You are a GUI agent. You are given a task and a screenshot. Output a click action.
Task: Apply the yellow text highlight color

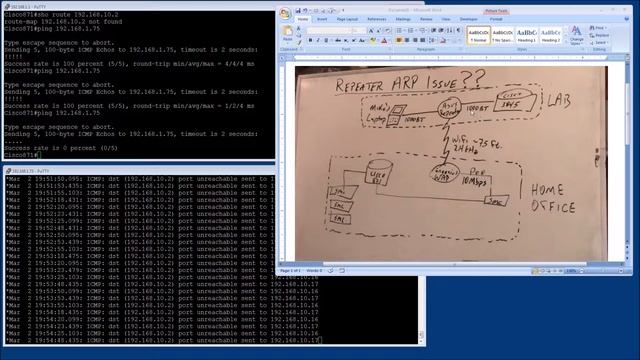[373, 40]
